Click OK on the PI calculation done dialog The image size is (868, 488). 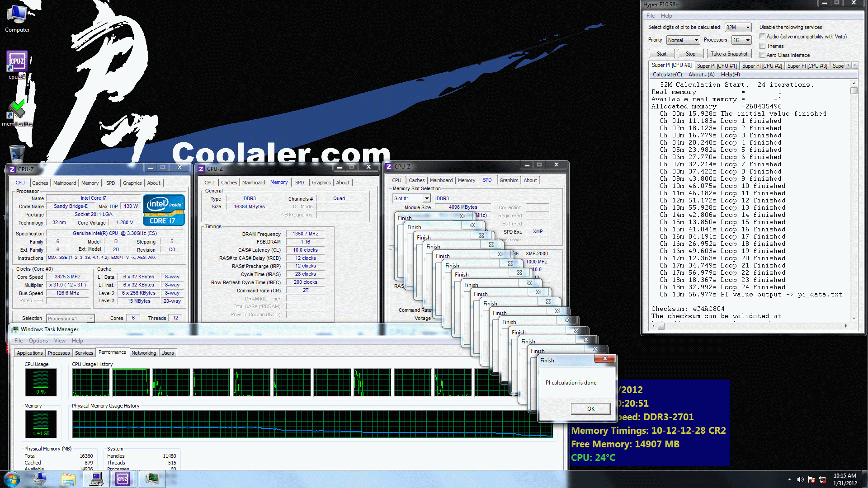coord(590,408)
